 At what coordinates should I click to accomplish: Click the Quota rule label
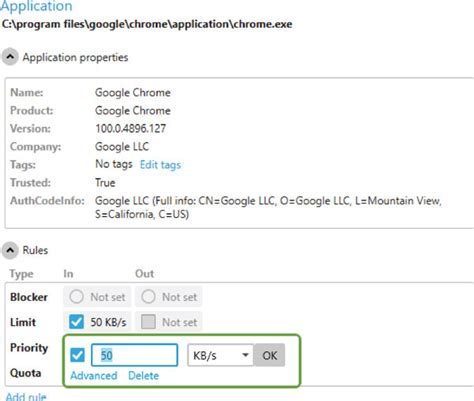click(25, 373)
